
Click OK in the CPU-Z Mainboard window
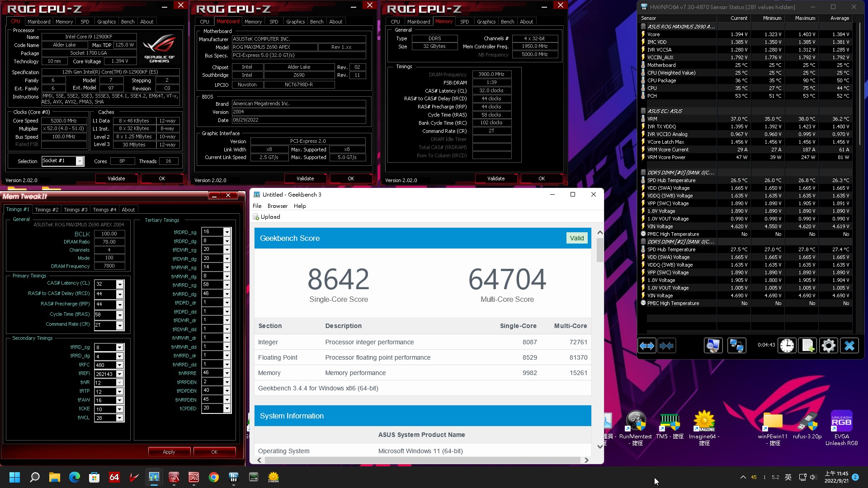coord(351,178)
